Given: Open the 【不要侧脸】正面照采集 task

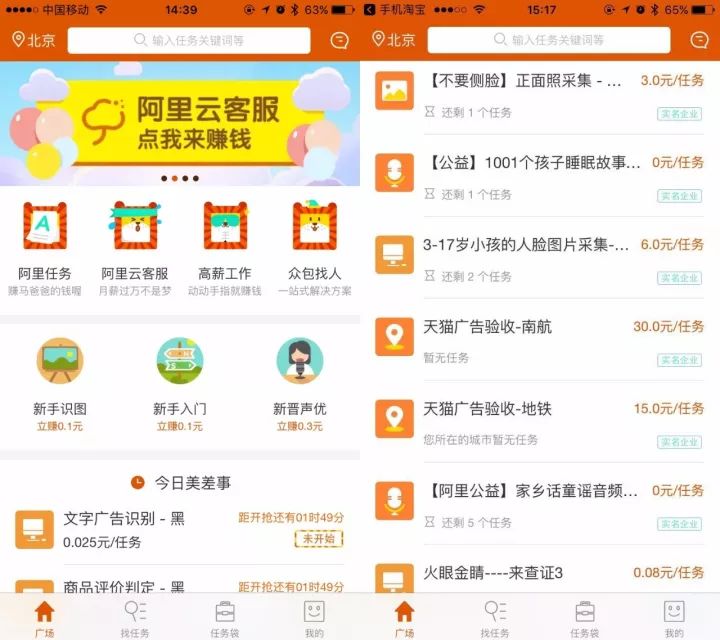Looking at the screenshot, I should click(540, 95).
